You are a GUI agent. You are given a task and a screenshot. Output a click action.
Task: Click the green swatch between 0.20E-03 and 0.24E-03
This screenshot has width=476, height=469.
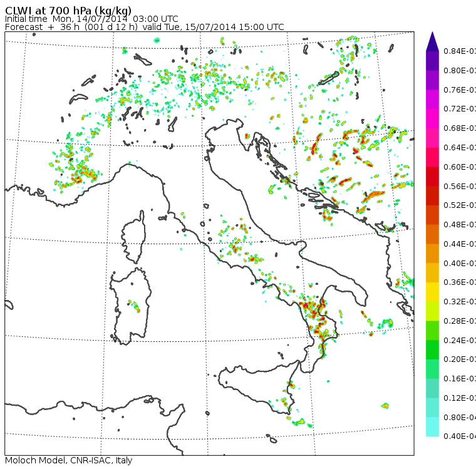[x=432, y=349]
